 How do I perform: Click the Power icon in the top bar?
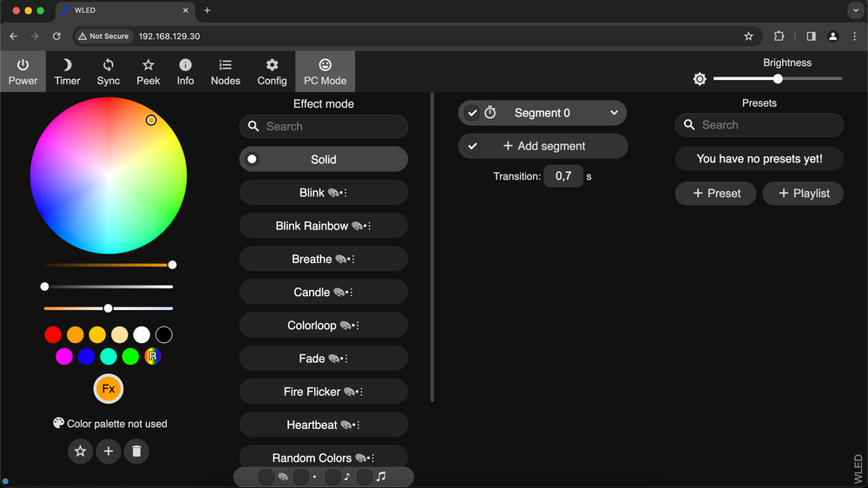click(x=23, y=65)
